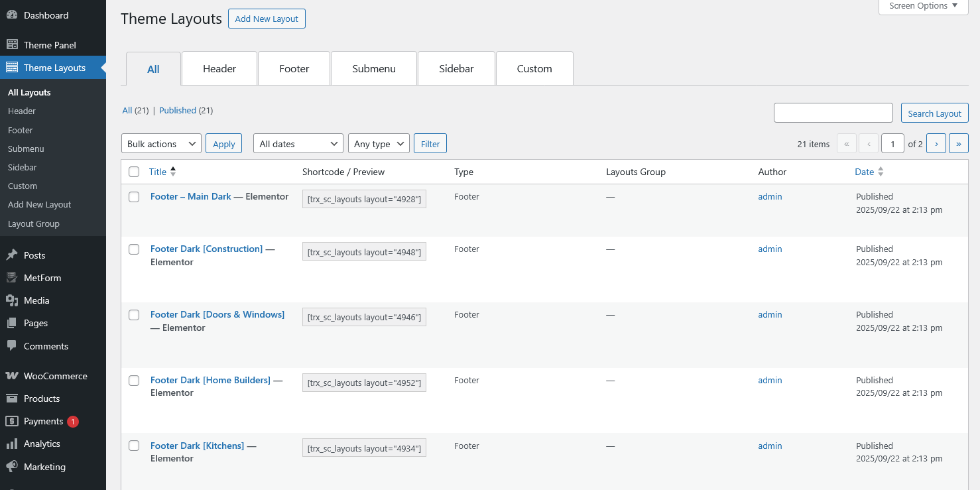Open the Any type dropdown
Image resolution: width=980 pixels, height=490 pixels.
pos(379,144)
